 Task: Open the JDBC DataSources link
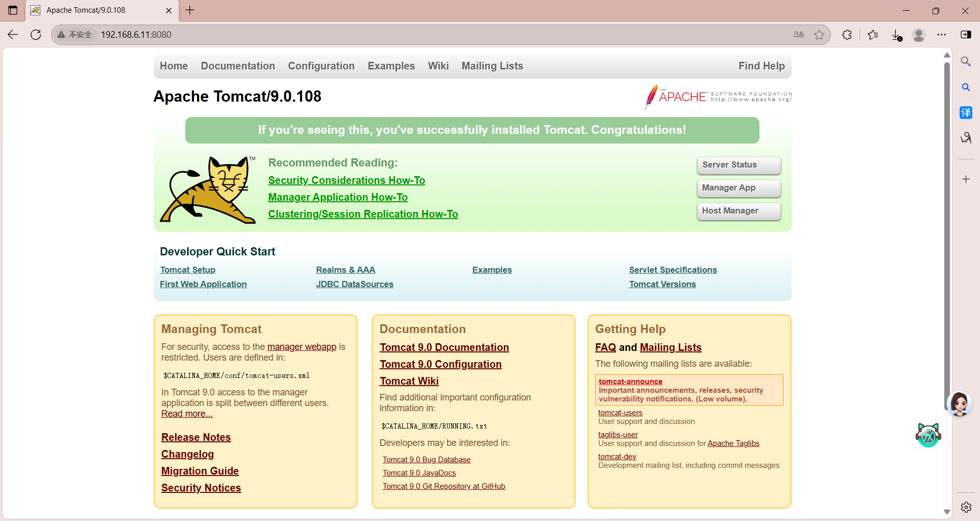355,284
